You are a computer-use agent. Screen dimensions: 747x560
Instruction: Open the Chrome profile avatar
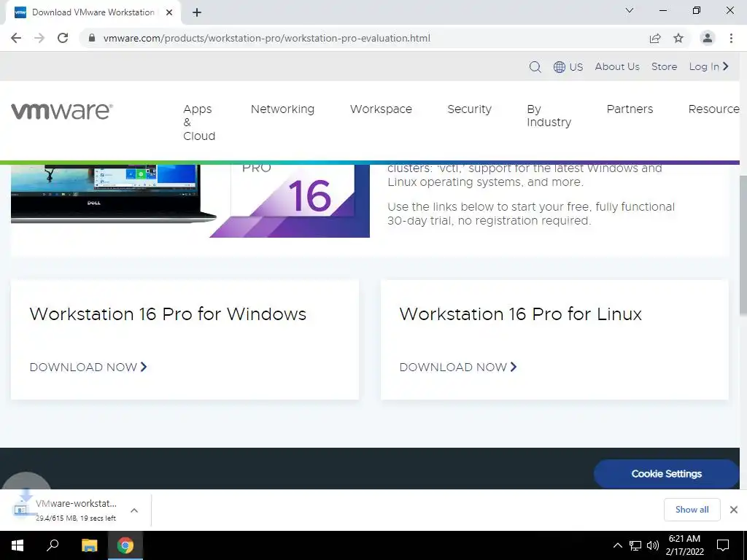[708, 38]
